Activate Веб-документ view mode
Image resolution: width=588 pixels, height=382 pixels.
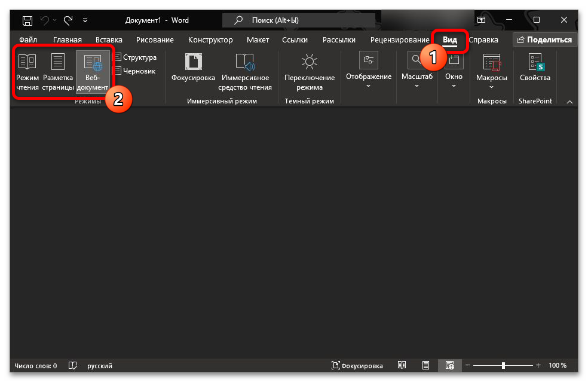[x=93, y=72]
